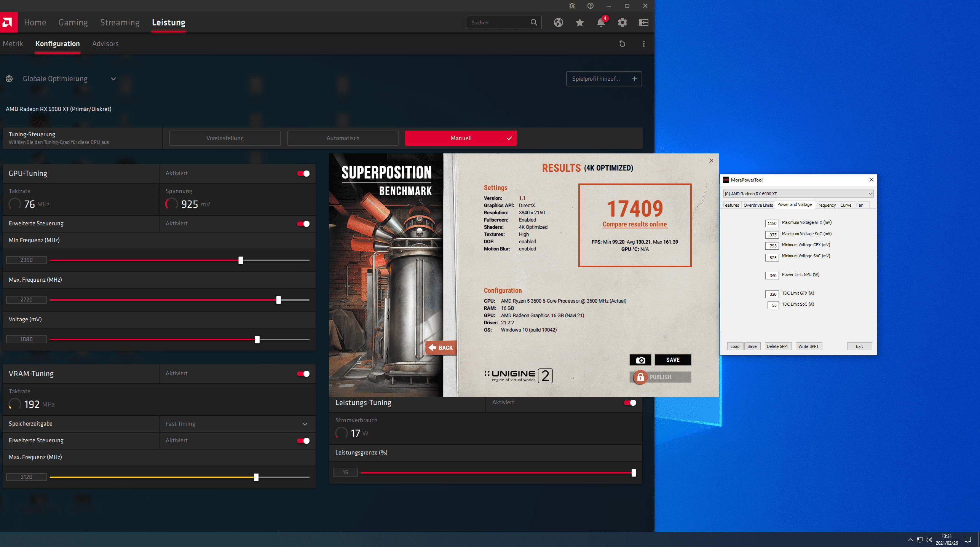The width and height of the screenshot is (980, 547).
Task: Open the Frequency tab in MorePowerTool
Action: point(826,205)
